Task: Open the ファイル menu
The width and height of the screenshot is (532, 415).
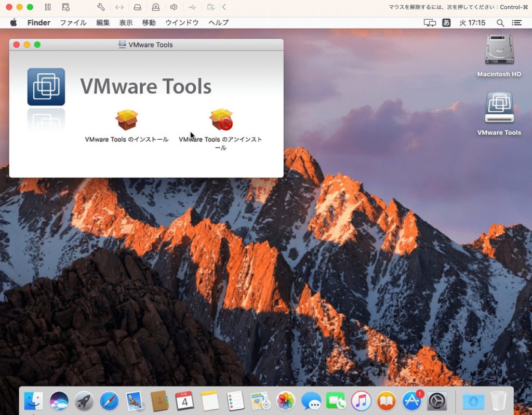Action: (x=73, y=23)
